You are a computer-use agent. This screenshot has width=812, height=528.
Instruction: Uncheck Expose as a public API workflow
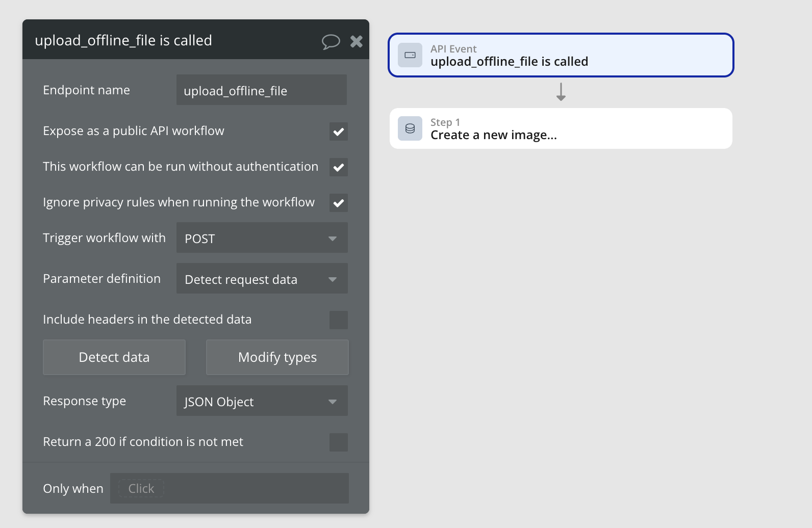pos(338,131)
